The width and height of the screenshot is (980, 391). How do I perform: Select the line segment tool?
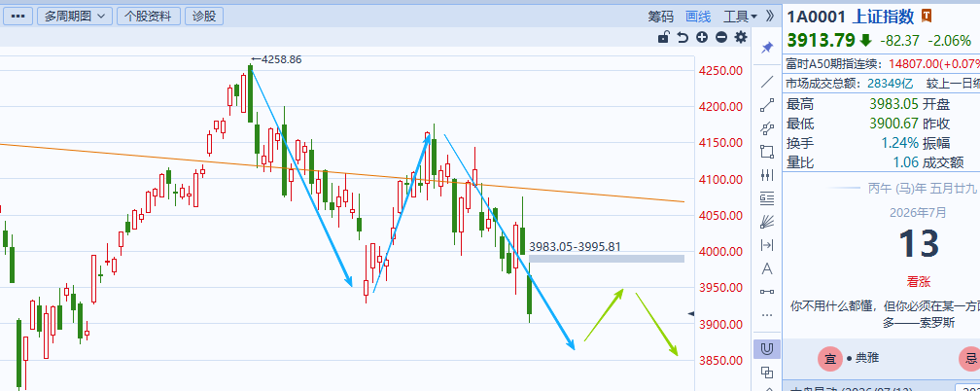[767, 105]
